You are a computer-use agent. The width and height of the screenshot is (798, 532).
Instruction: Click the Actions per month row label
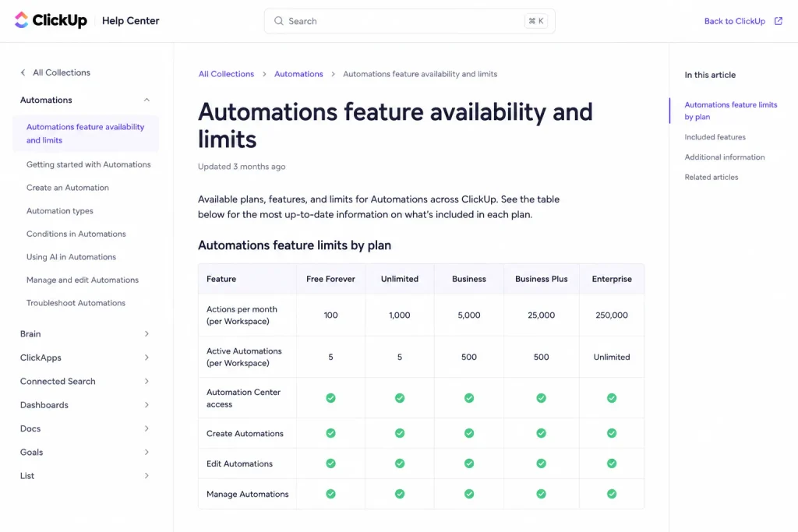click(x=242, y=315)
